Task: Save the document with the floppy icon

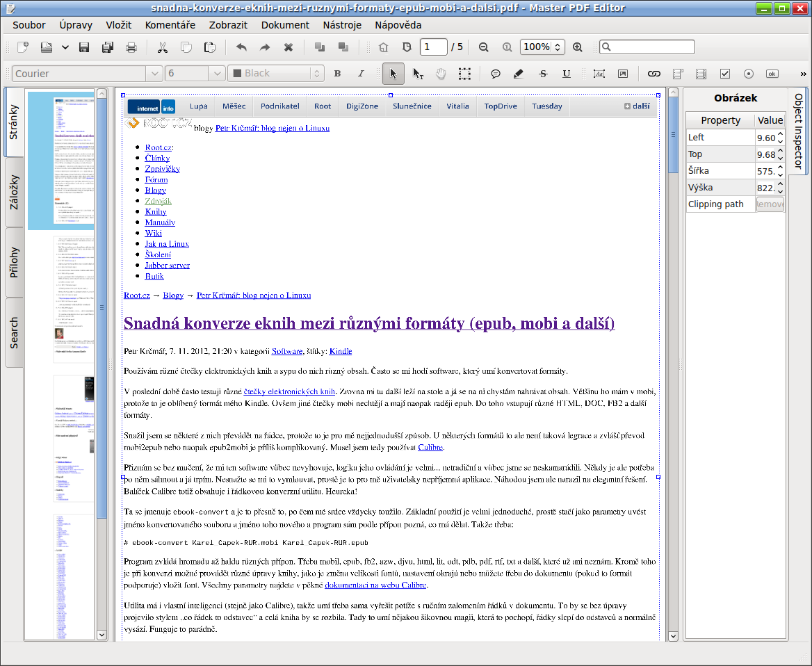Action: 84,47
